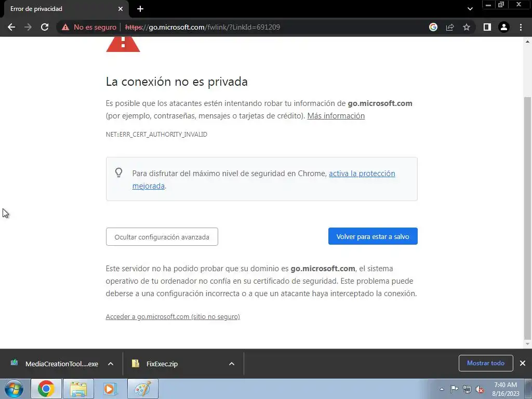Toggle the browser side panel

pos(487,27)
